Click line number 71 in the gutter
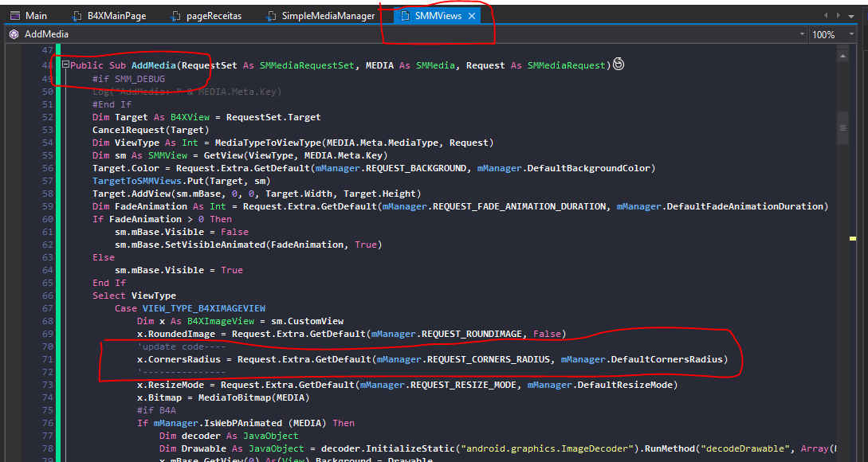868x462 pixels. (48, 359)
